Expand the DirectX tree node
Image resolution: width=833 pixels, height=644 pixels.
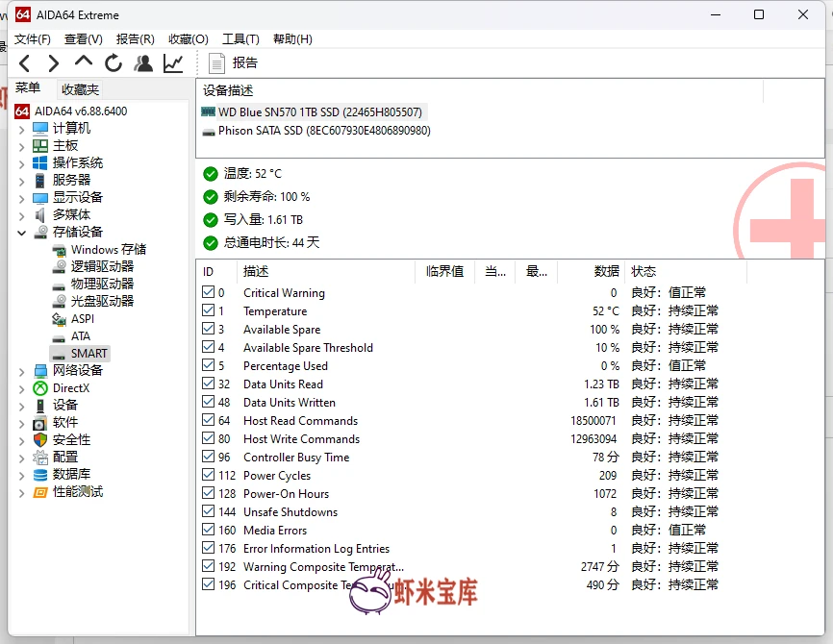[22, 389]
